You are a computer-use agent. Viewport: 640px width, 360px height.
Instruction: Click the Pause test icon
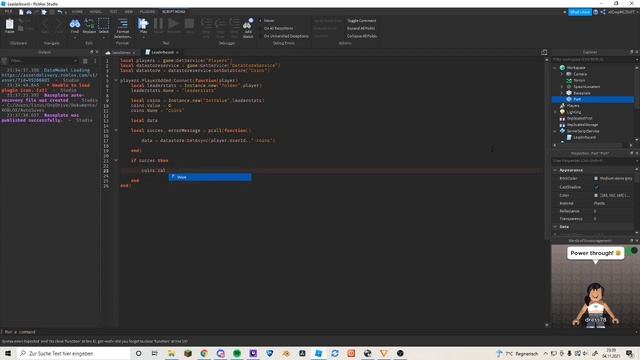point(158,24)
